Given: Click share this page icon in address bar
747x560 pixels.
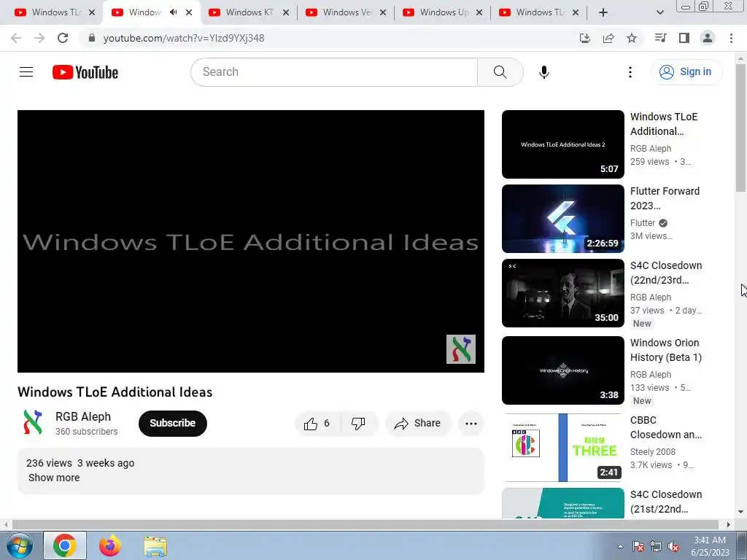Looking at the screenshot, I should pyautogui.click(x=608, y=38).
